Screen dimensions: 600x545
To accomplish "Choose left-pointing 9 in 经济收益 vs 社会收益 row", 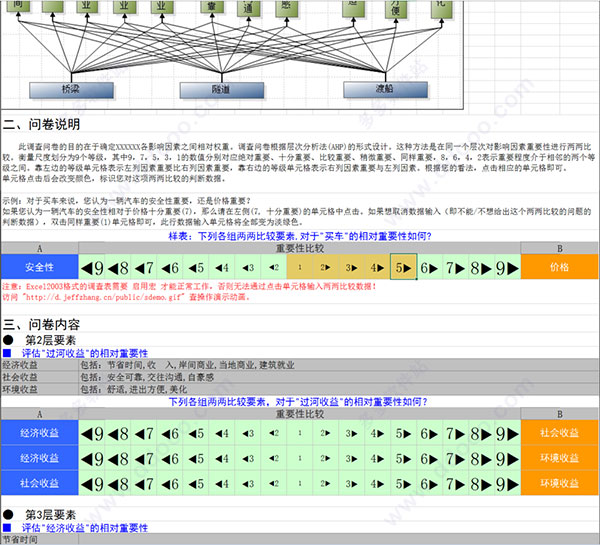I will pyautogui.click(x=92, y=433).
